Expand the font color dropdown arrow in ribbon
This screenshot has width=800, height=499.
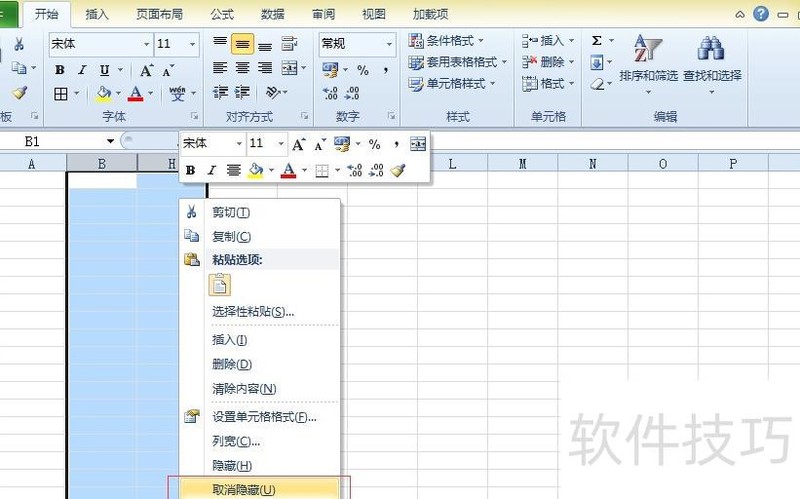tap(151, 94)
